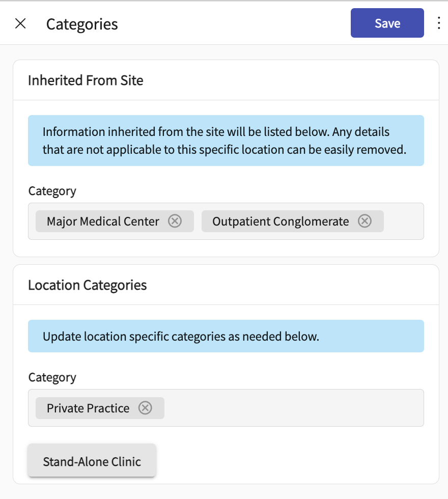Image resolution: width=448 pixels, height=499 pixels.
Task: Click the Save button
Action: 387,23
